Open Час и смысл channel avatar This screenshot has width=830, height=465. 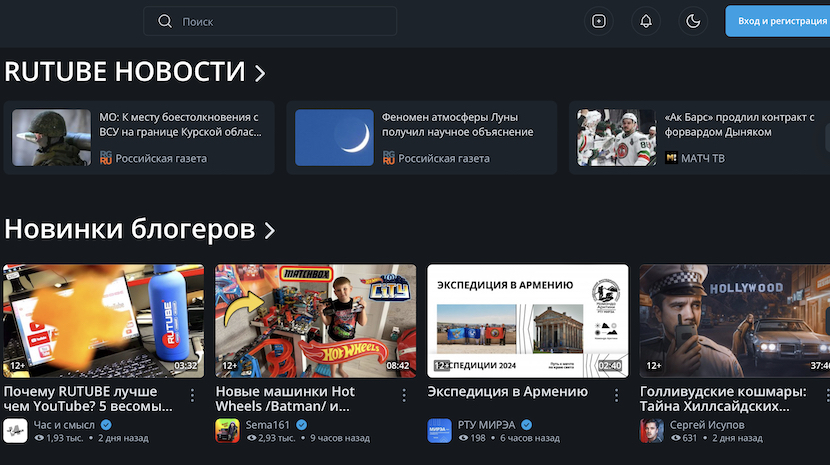[x=15, y=431]
